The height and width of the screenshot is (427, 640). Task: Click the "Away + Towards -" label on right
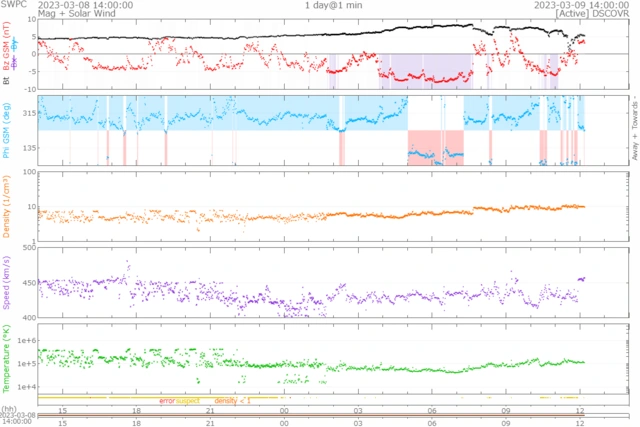coord(632,129)
